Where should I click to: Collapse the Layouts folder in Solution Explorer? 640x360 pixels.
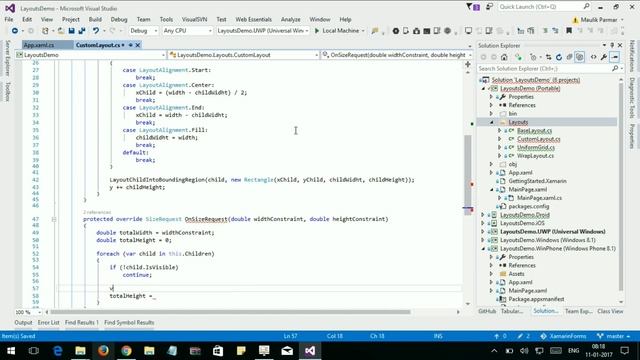[x=491, y=122]
